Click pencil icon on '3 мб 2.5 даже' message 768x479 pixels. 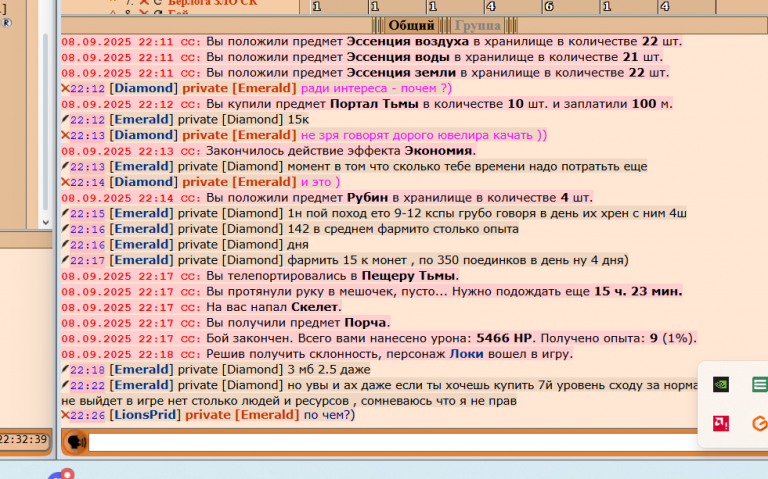[65, 369]
